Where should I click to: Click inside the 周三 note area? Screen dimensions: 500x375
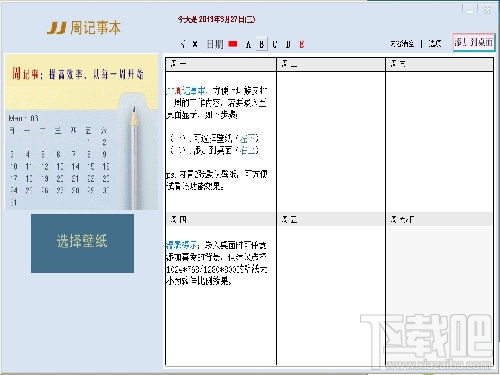point(439,141)
